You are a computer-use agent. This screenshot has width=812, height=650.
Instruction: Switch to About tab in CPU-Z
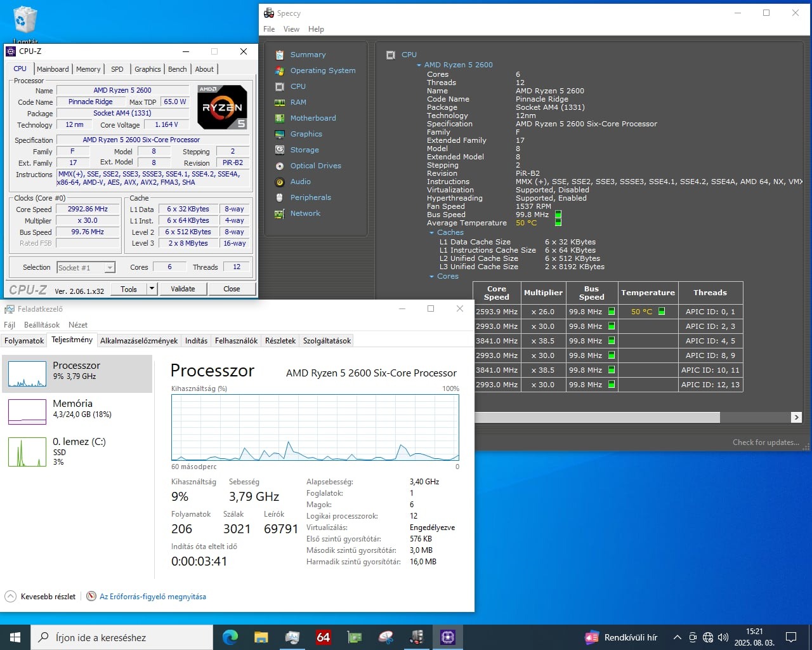tap(204, 69)
